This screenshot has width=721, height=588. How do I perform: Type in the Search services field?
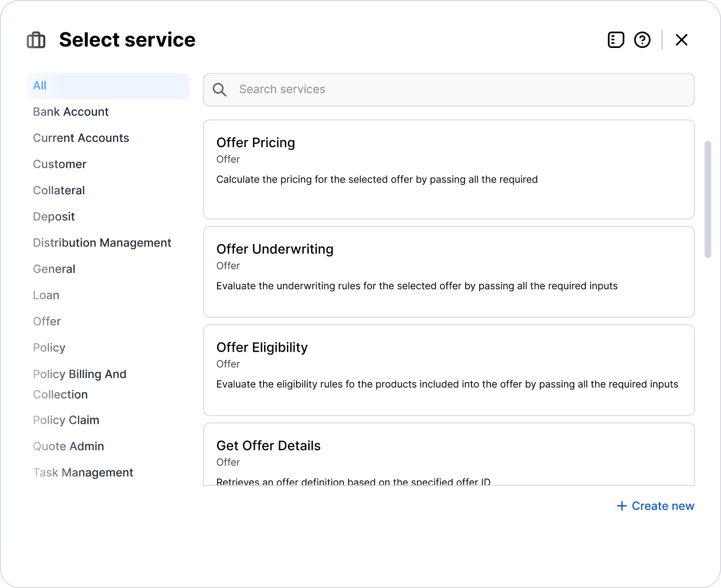[455, 90]
